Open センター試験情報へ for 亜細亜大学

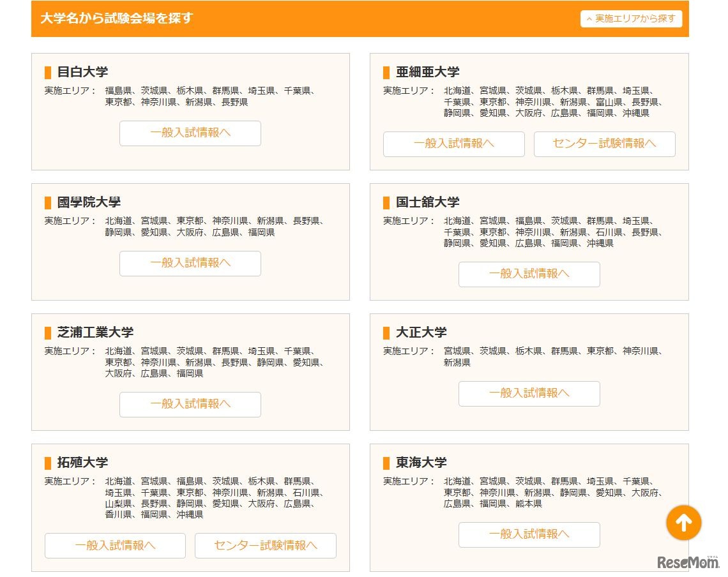coord(605,144)
